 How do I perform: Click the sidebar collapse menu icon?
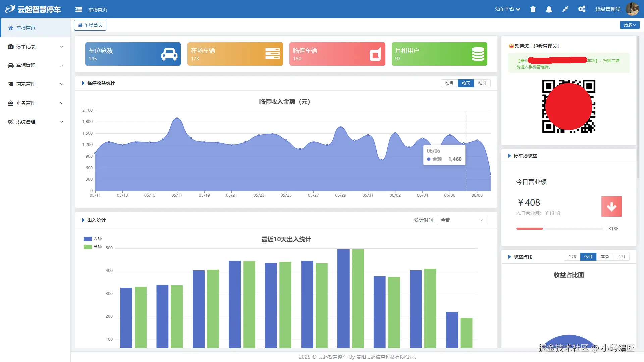point(78,9)
